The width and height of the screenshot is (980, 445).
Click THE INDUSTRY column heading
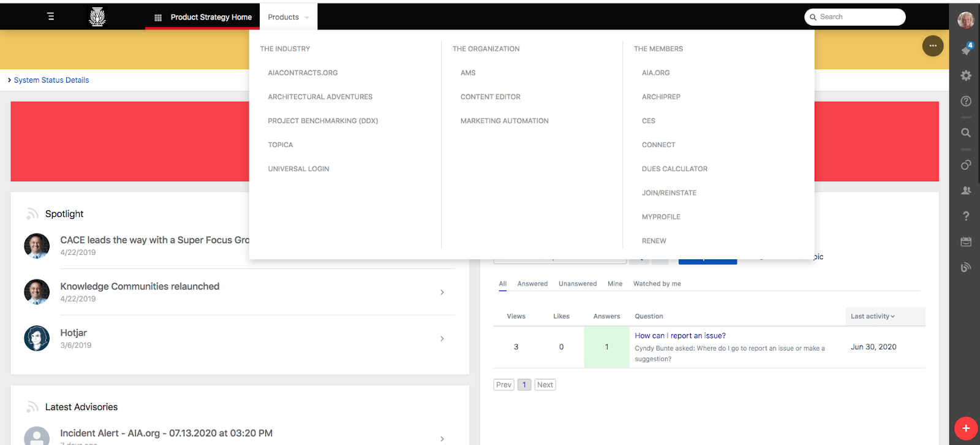click(285, 49)
